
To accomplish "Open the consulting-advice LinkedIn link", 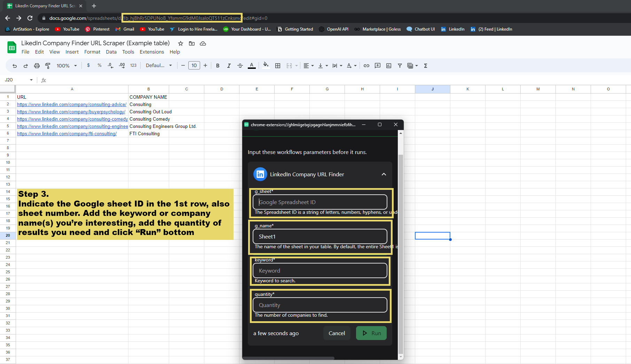I will pyautogui.click(x=72, y=104).
